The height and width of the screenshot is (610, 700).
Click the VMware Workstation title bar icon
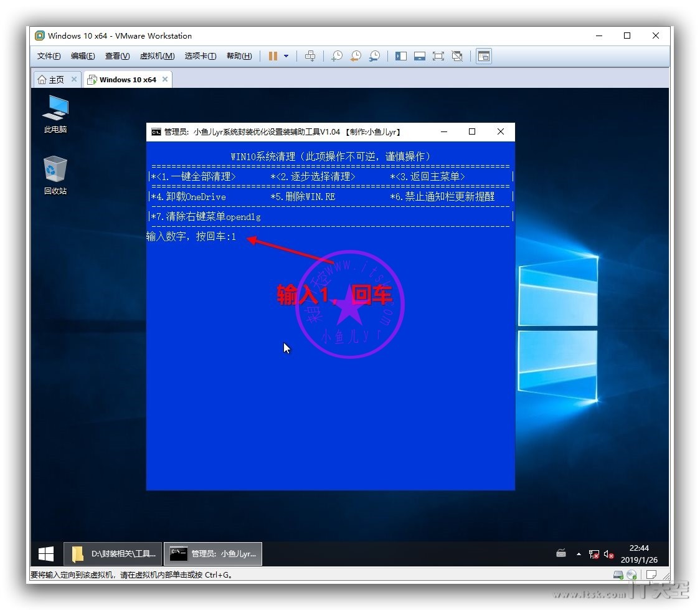40,36
